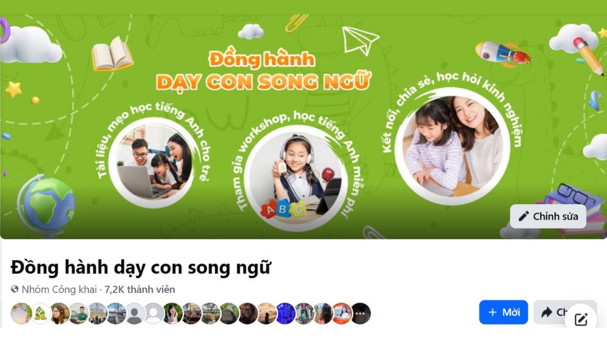Open the first gray default-silhouette member avatar
Screen dimensions: 607x364
pos(135,313)
